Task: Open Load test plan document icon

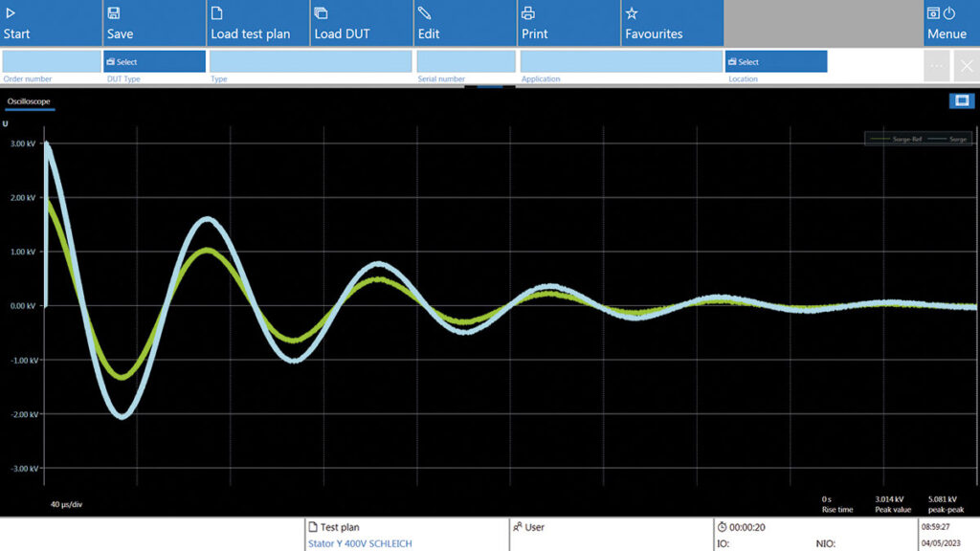Action: click(x=217, y=13)
